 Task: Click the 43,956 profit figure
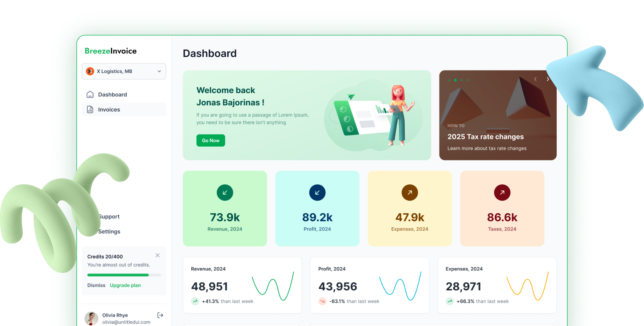(338, 286)
